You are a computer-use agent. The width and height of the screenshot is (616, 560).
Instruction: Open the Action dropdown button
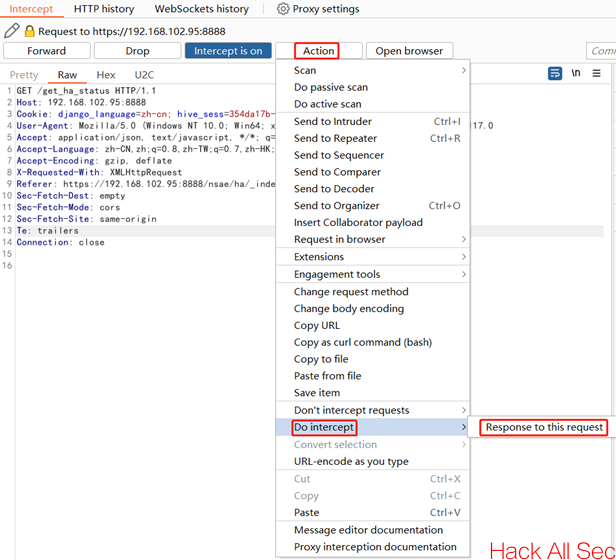coord(319,51)
